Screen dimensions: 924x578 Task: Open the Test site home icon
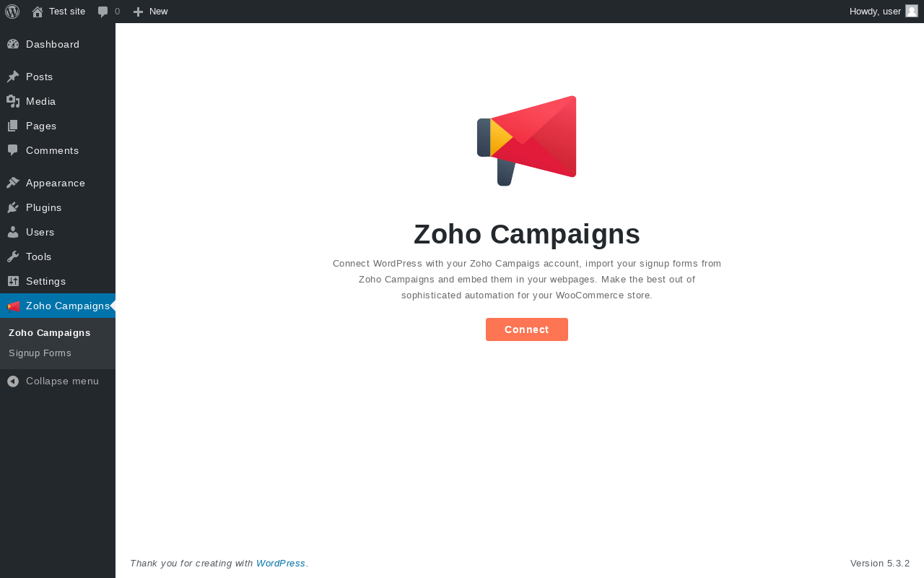point(38,12)
